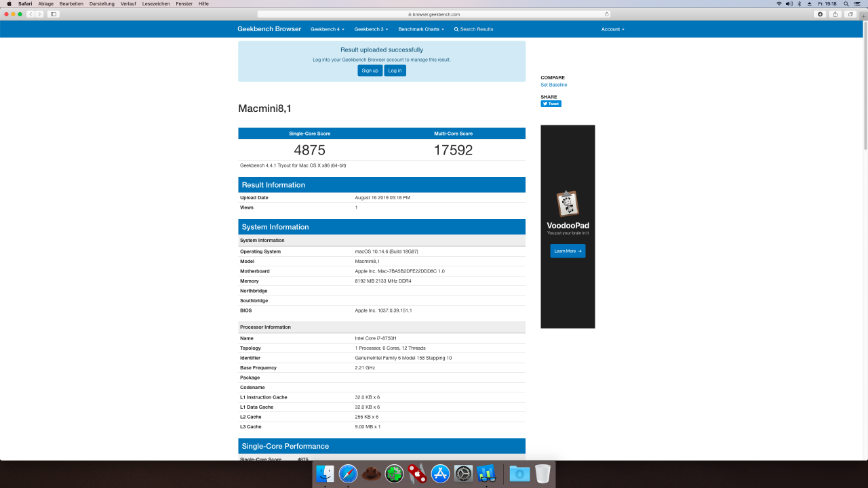Open the volume control in menu bar
This screenshot has width=868, height=488.
789,3
